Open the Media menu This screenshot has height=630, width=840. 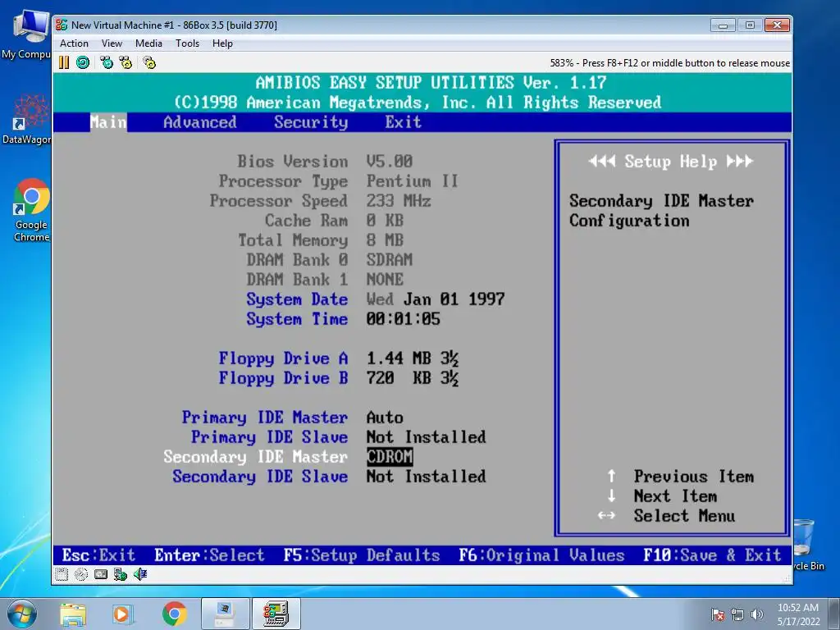[148, 43]
